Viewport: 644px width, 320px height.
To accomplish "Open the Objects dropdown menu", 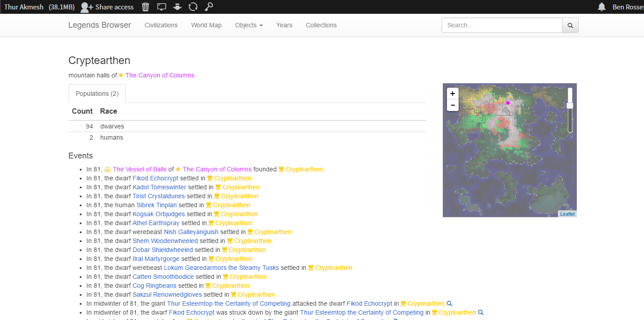I will (249, 25).
